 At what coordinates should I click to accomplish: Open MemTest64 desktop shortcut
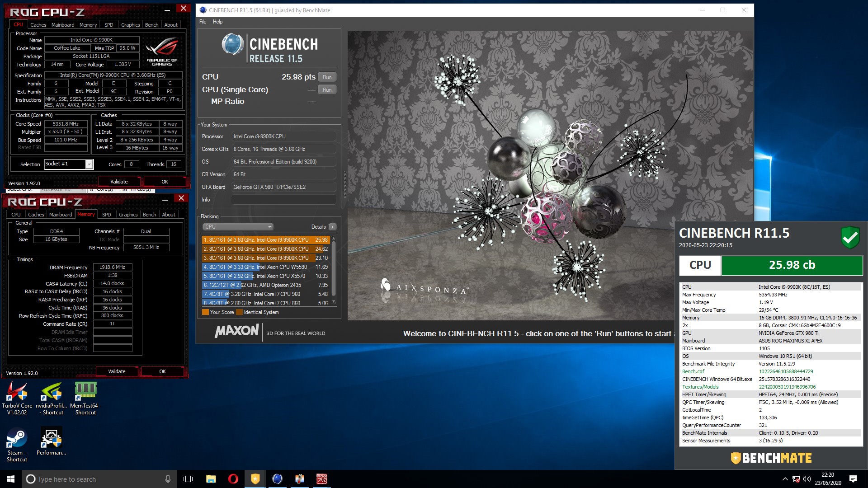click(x=85, y=399)
